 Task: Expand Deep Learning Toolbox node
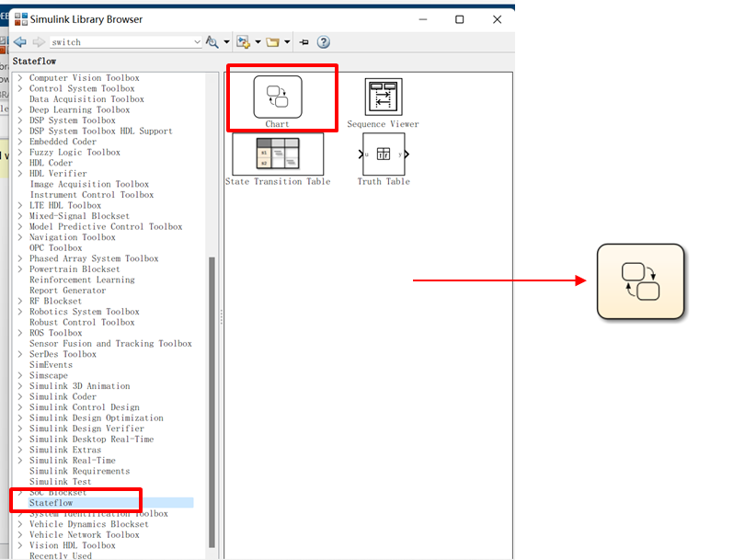(20, 109)
